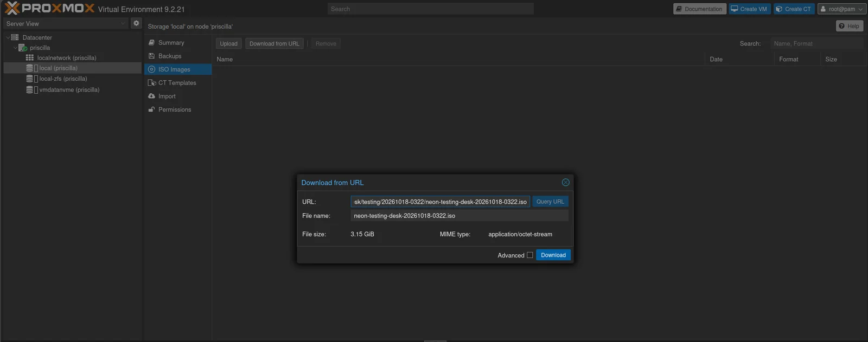Click the Create CT cube icon
Viewport: 868px width, 342px height.
point(779,9)
